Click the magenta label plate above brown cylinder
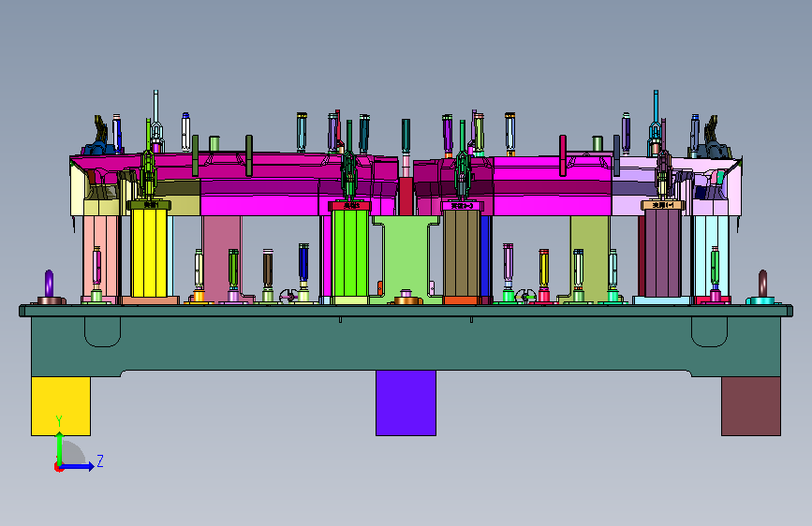 (x=462, y=206)
